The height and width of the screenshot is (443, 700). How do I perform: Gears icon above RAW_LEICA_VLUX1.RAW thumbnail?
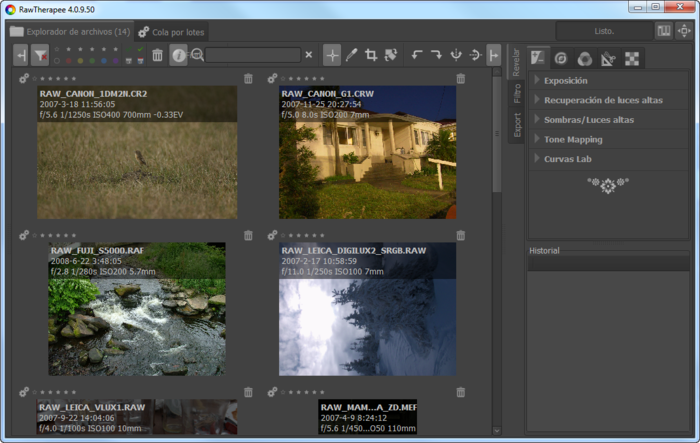(x=24, y=392)
